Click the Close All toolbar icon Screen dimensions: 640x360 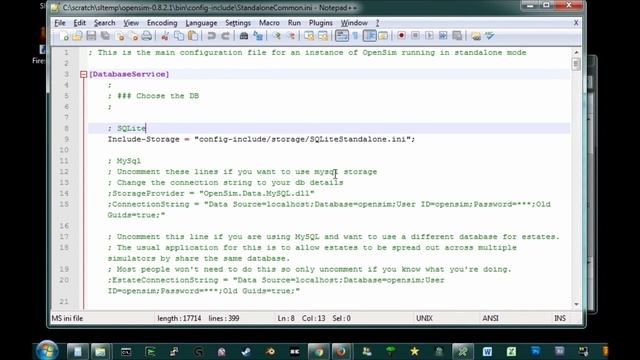[x=133, y=36]
